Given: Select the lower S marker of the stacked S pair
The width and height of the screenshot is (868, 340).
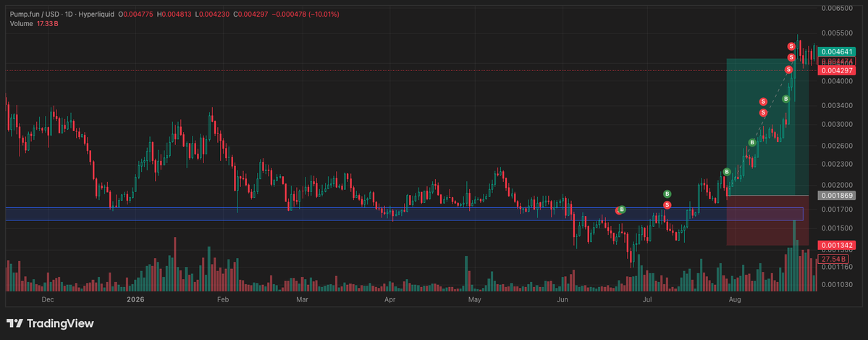Looking at the screenshot, I should tap(763, 113).
